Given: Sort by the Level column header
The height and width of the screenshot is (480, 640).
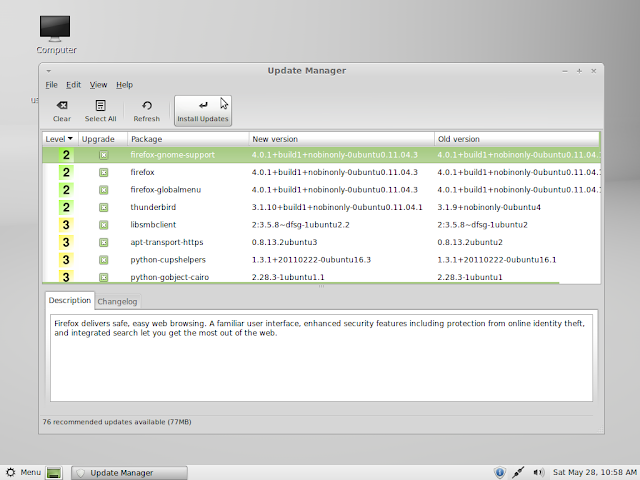Looking at the screenshot, I should (x=60, y=139).
